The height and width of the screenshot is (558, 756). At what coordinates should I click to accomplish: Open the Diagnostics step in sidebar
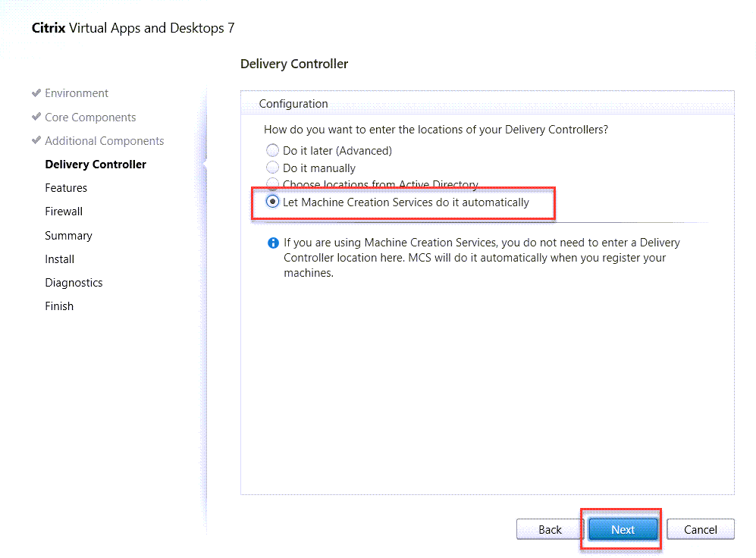[74, 283]
